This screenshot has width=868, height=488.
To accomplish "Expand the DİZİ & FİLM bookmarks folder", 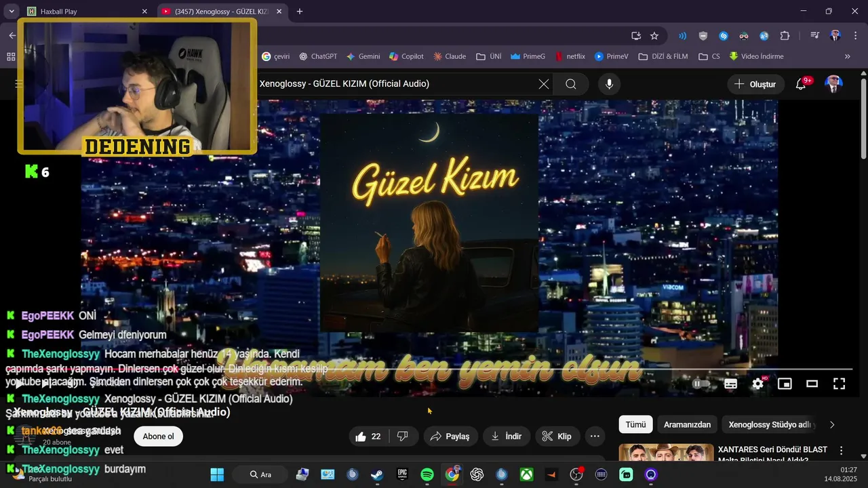I will tap(663, 56).
